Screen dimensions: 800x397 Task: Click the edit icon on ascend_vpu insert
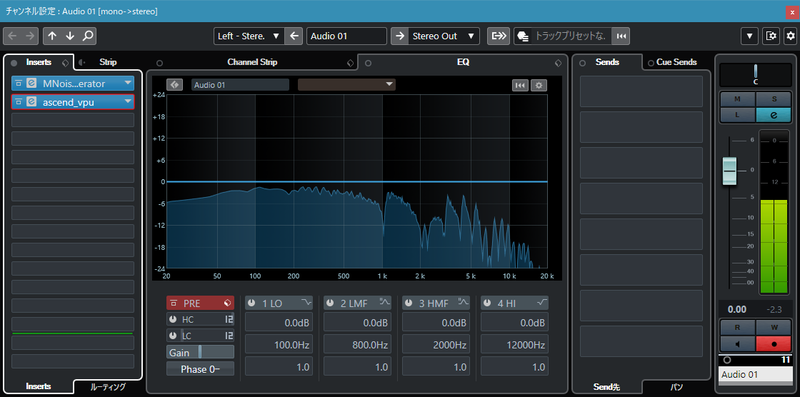pyautogui.click(x=31, y=102)
